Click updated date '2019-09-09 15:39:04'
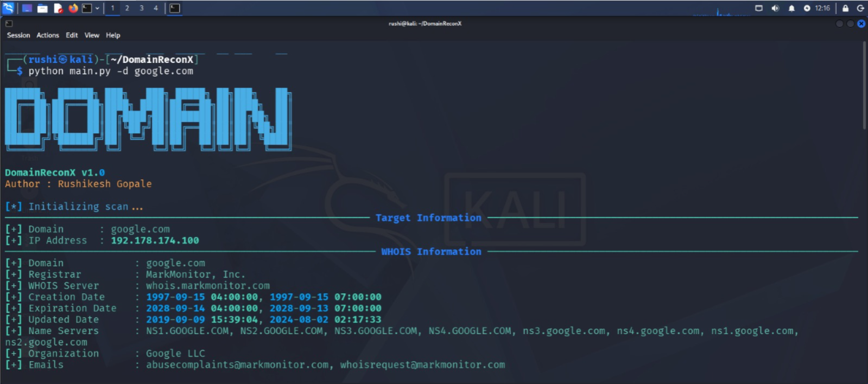Viewport: 868px width, 384px height. pyautogui.click(x=202, y=319)
